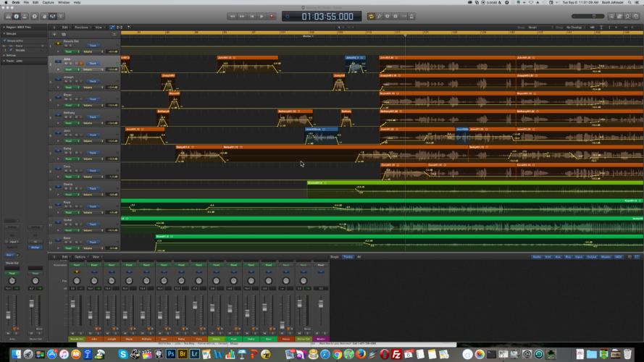Open the Snap dropdown set to Smart
644x362 pixels.
[x=540, y=28]
